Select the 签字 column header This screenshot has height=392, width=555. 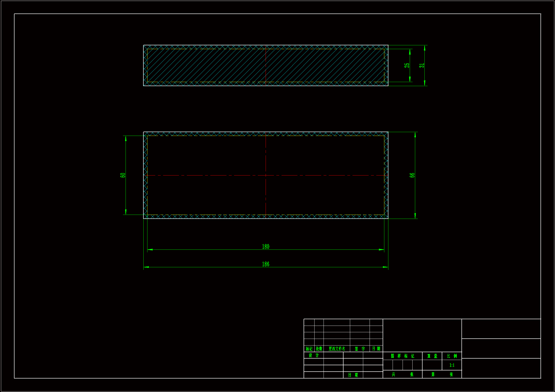pyautogui.click(x=360, y=349)
